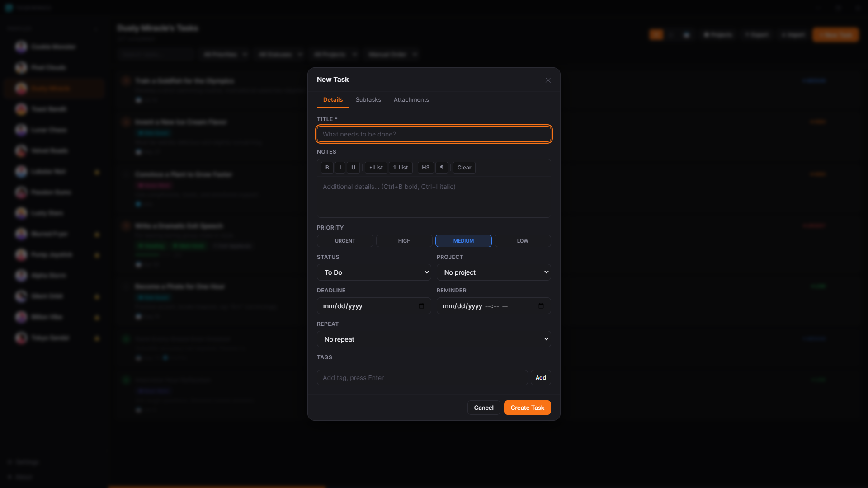Apply H3 heading in notes
This screenshot has height=488, width=868.
(425, 168)
